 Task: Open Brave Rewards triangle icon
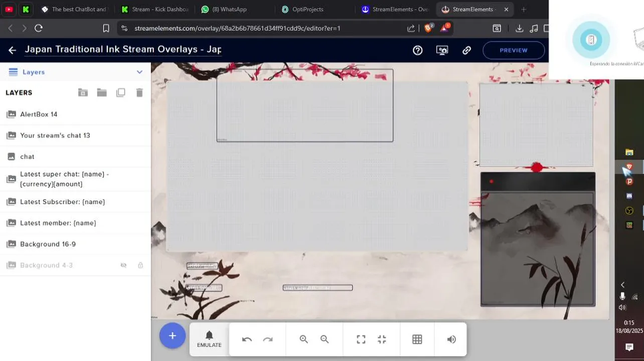pyautogui.click(x=444, y=28)
